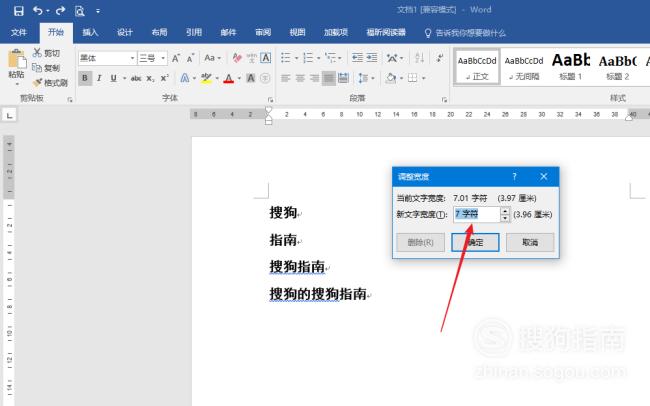Click the 粘贴 paste icon
Viewport: 650px width, 406px height.
17,59
